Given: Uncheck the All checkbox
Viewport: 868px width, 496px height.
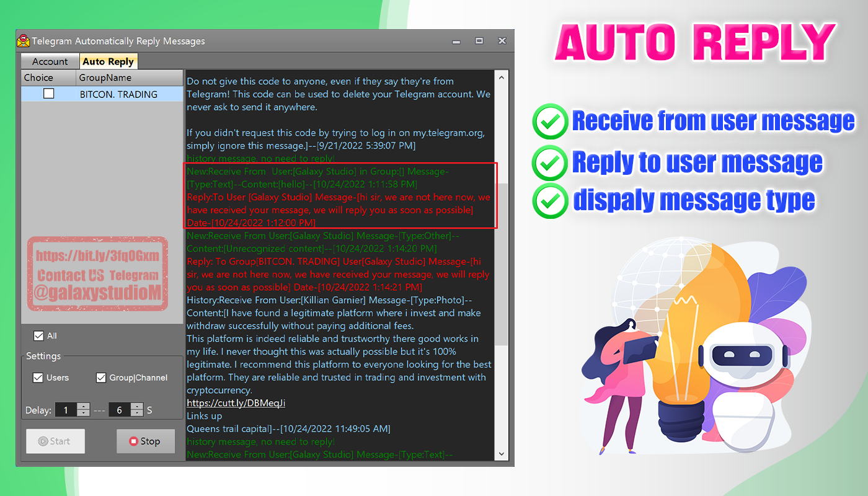Looking at the screenshot, I should pos(38,335).
